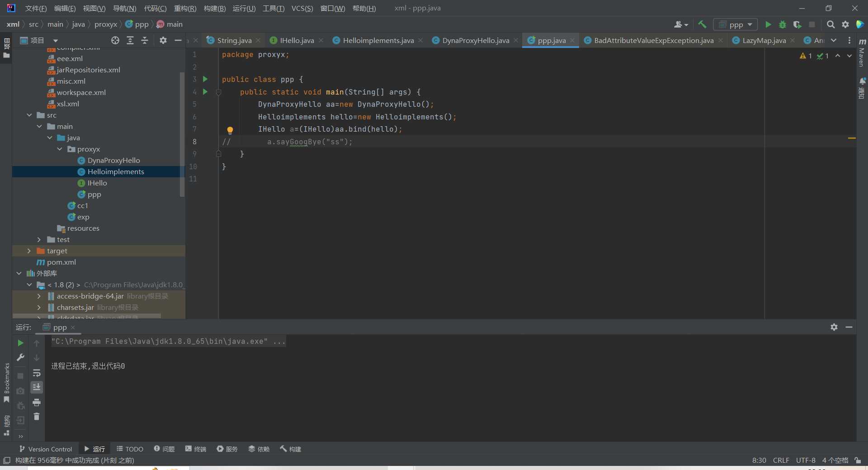Open notifications bell on right sidebar
This screenshot has height=470, width=868.
(x=862, y=81)
